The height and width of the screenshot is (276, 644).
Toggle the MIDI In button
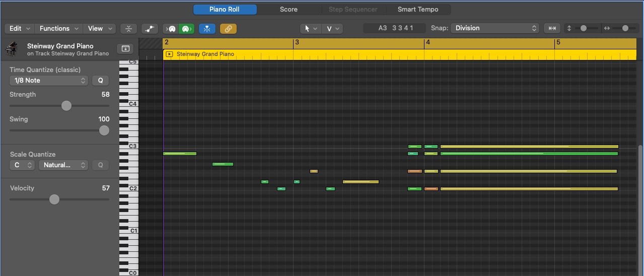(x=171, y=29)
